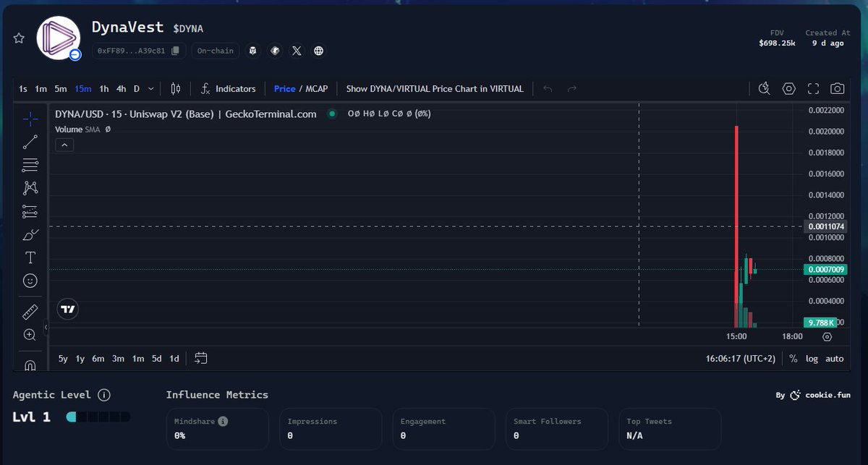Select the brush drawing tool

tap(30, 234)
